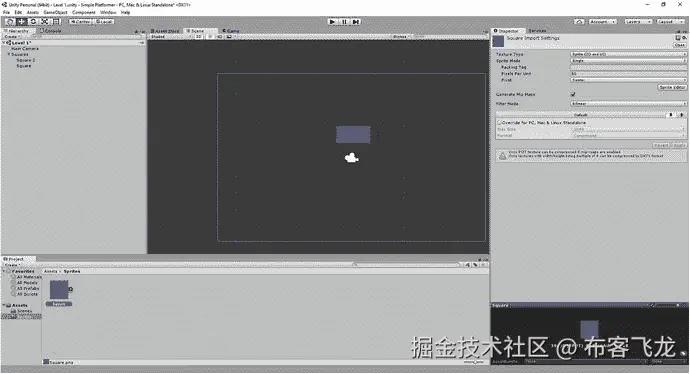Click the Revert button in Inspector
690x374 pixels.
pos(661,145)
